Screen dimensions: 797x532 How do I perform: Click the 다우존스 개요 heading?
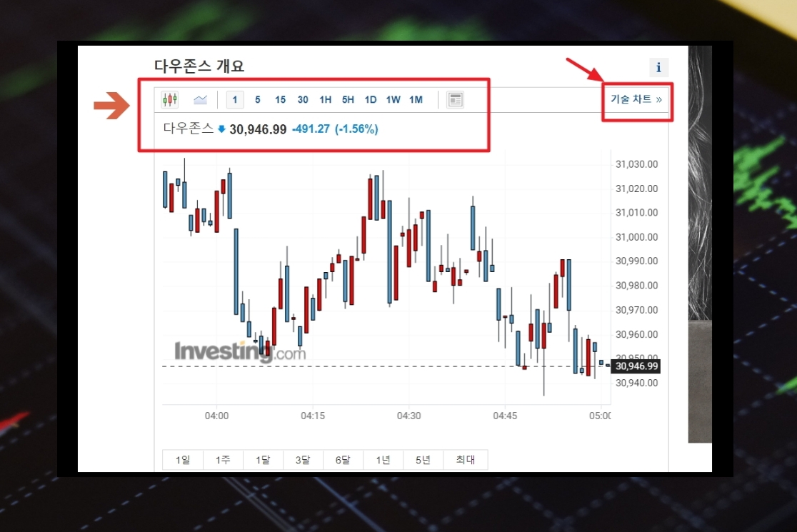tap(199, 66)
